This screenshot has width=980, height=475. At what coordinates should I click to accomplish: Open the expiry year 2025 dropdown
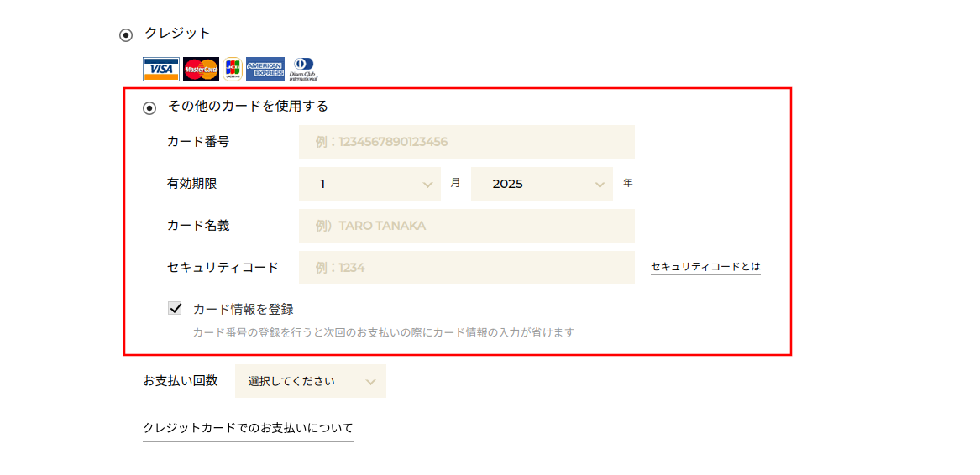pos(542,184)
